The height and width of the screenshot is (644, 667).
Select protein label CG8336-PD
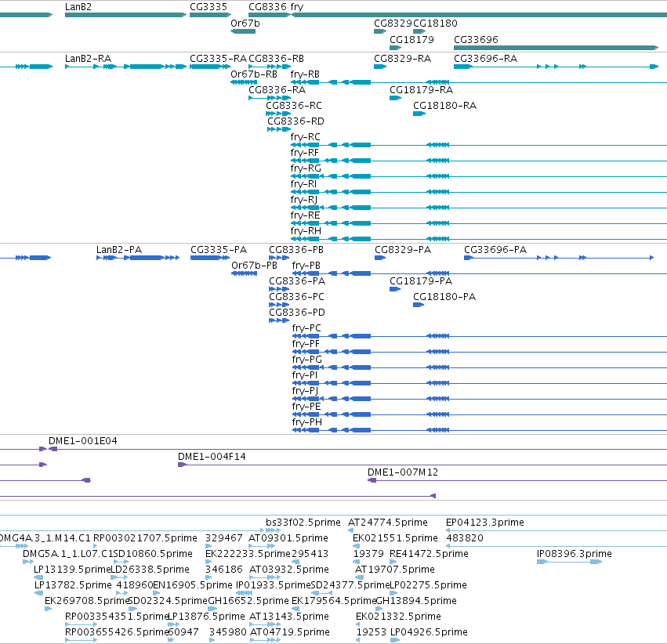coord(297,313)
